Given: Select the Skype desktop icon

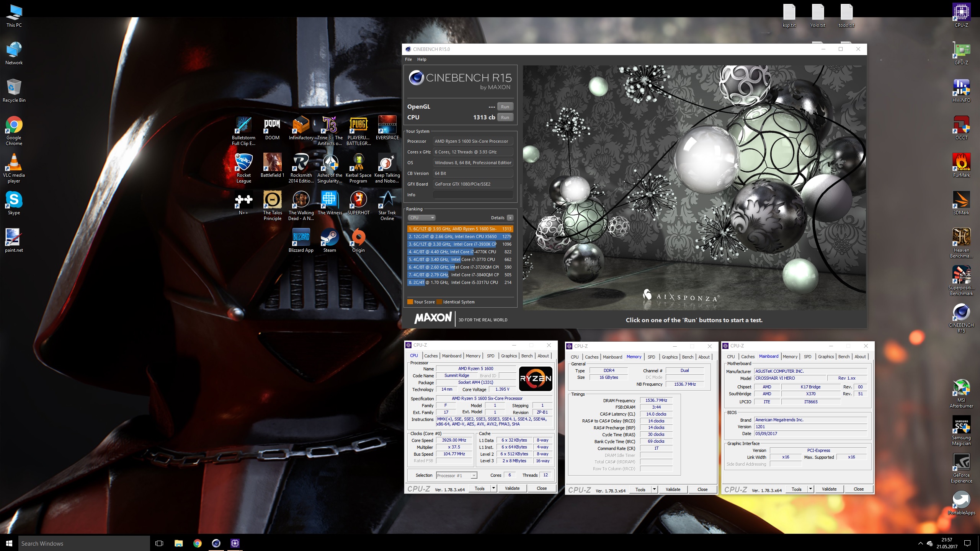Looking at the screenshot, I should click(x=14, y=203).
